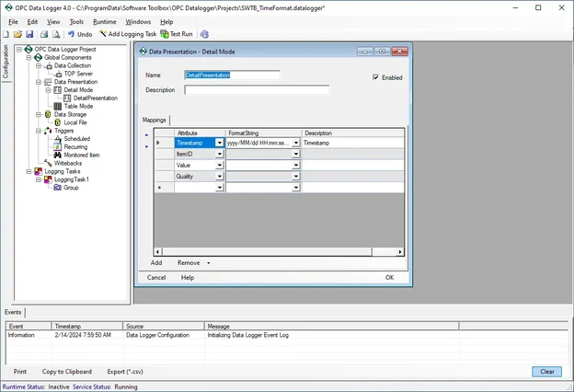Open the FormatString dropdown for Timestamp

(296, 143)
